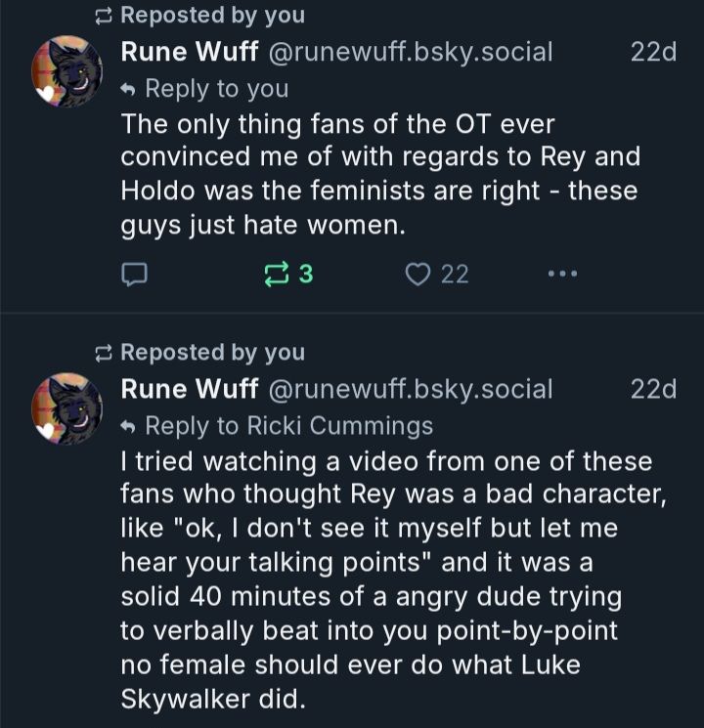The height and width of the screenshot is (728, 704).
Task: Open Rune Wuff's avatar on the first post
Action: (66, 71)
